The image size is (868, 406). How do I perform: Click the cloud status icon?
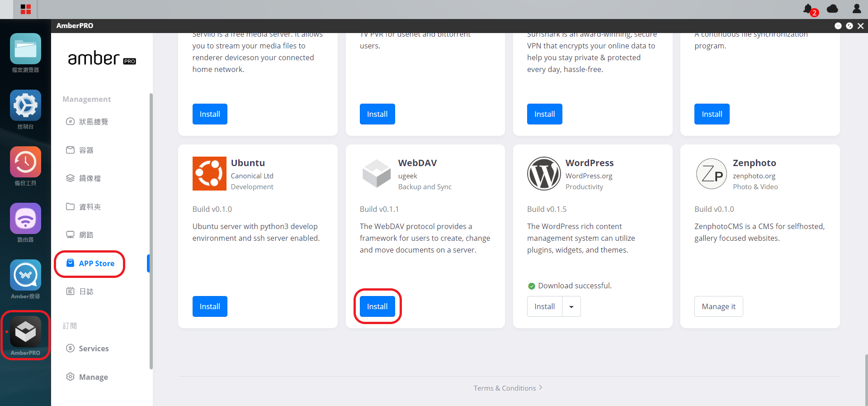pyautogui.click(x=832, y=9)
